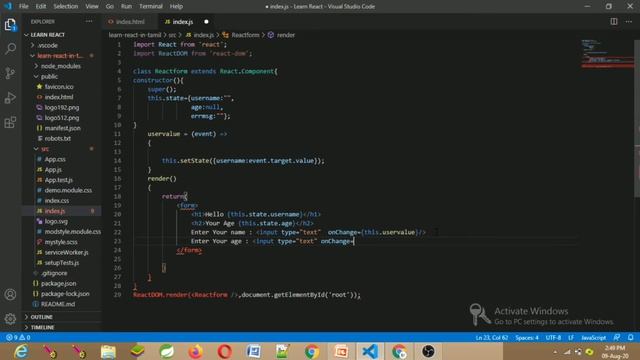Click learn-react-in-tamil in the breadcrumb

pos(135,35)
